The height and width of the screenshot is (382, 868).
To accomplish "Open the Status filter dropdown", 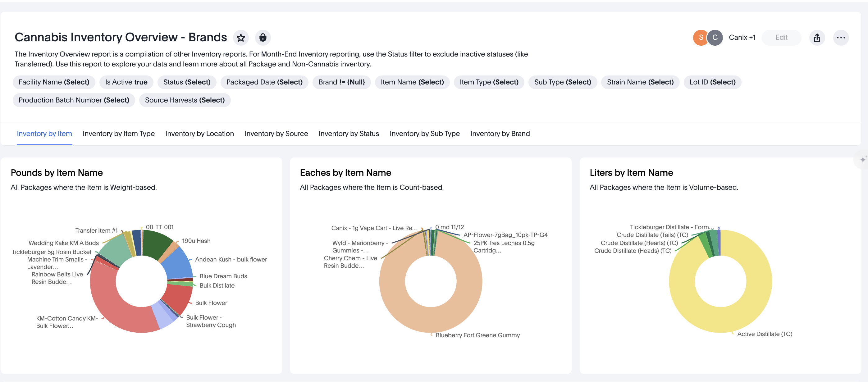I will 187,82.
